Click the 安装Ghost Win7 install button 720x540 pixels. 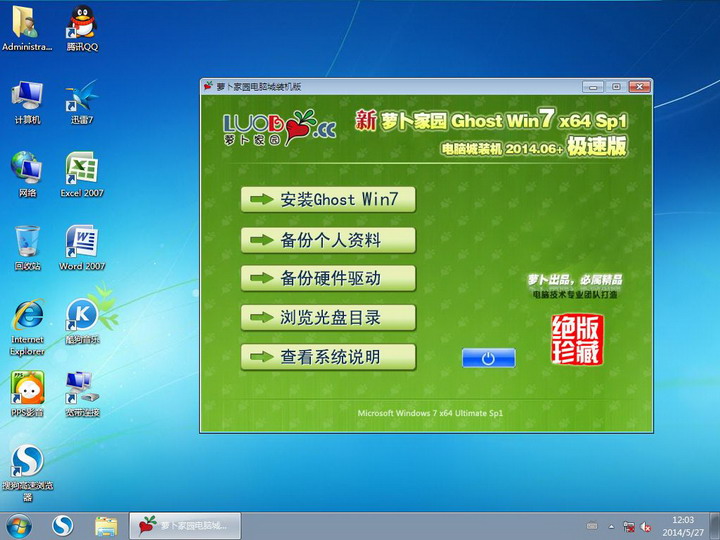pos(328,199)
